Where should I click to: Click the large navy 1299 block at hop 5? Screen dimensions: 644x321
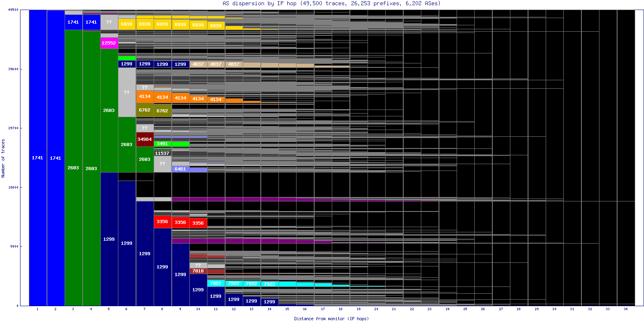coord(109,239)
